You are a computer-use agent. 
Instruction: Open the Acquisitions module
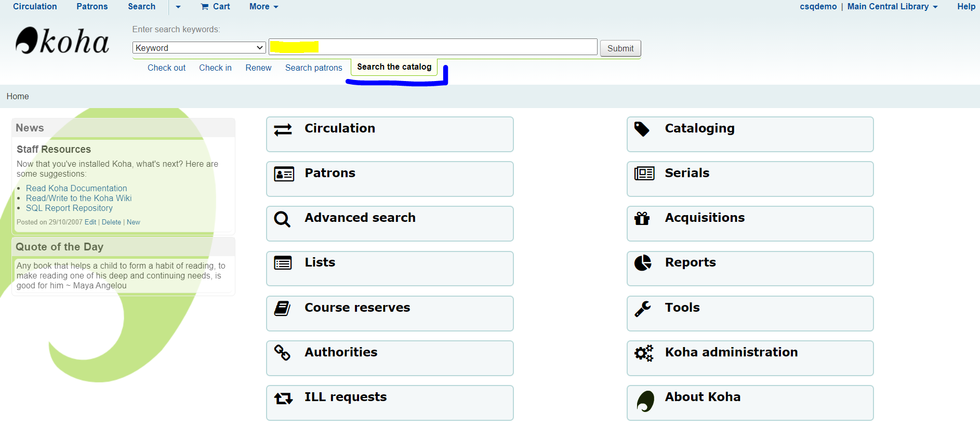[750, 223]
